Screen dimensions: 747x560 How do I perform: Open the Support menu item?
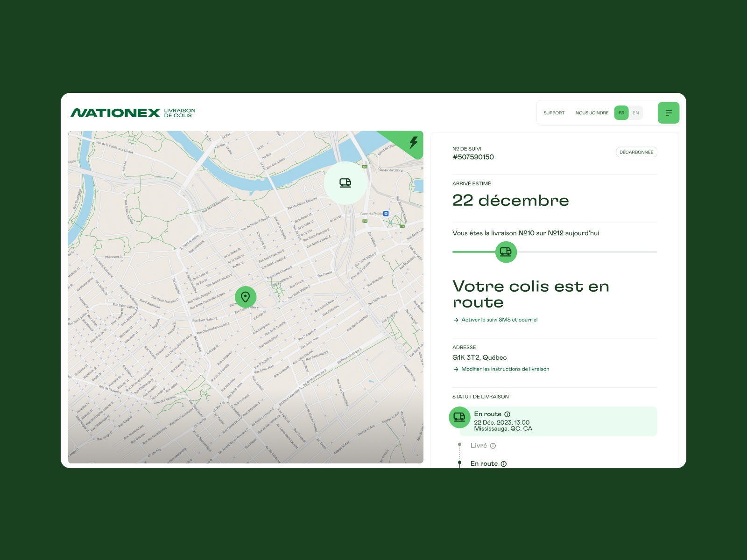click(554, 112)
